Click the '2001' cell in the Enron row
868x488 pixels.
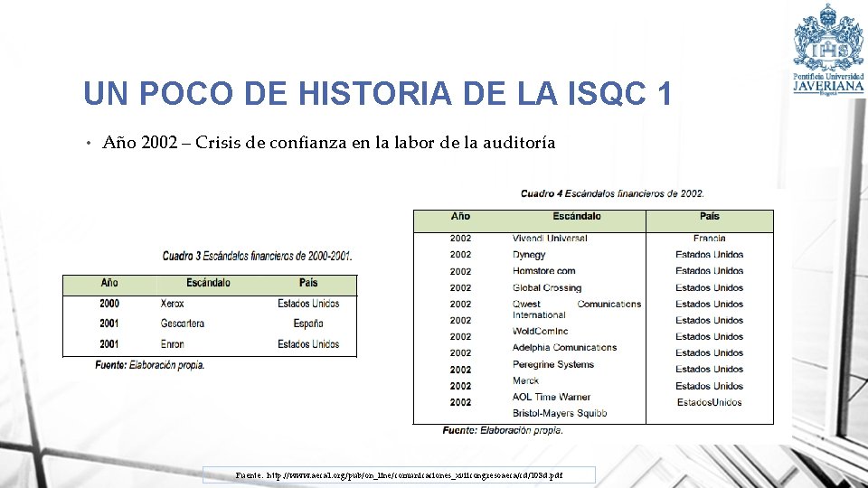pos(109,344)
